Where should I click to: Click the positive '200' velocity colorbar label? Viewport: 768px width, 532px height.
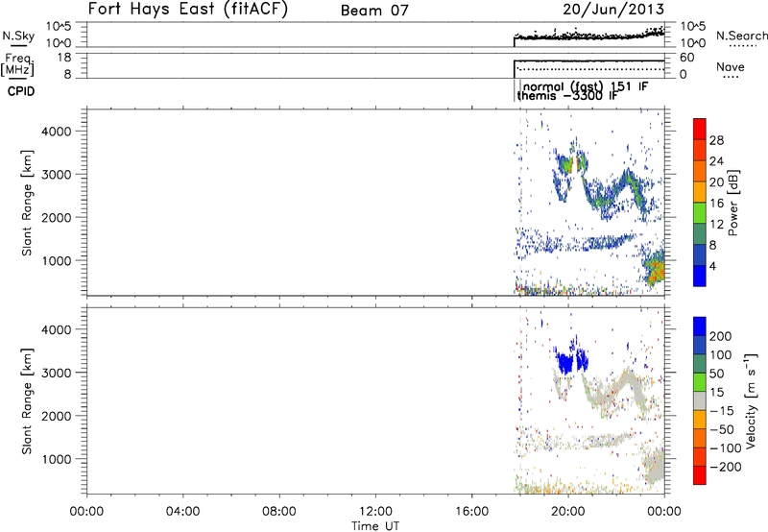(721, 336)
